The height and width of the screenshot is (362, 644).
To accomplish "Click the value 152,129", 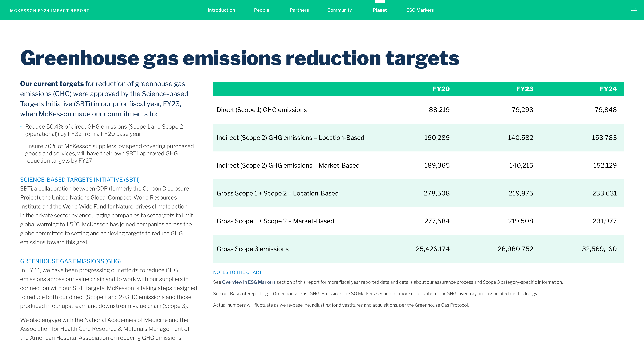I will coord(605,165).
